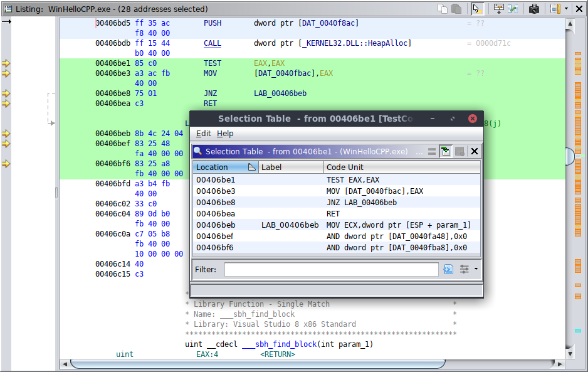
Task: Open the filter options sliders icon
Action: click(x=464, y=269)
